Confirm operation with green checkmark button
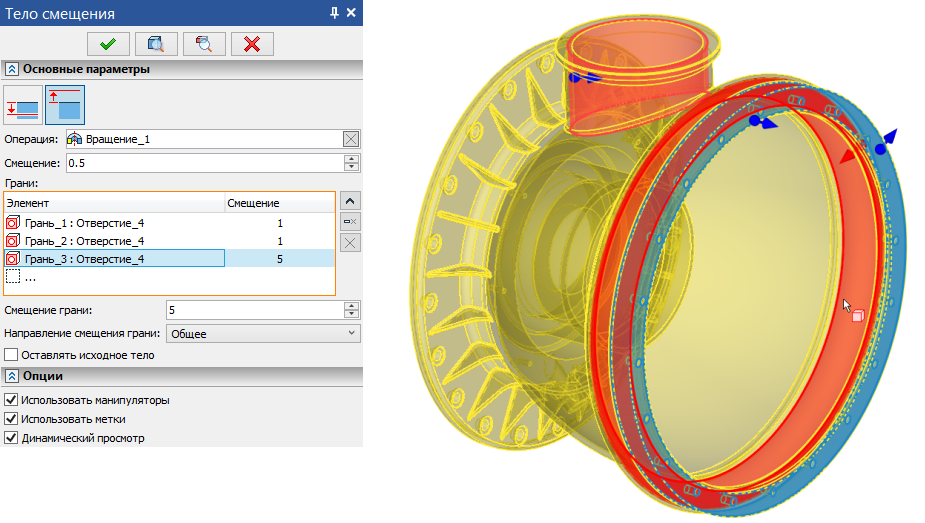Image resolution: width=925 pixels, height=523 pixels. click(108, 44)
